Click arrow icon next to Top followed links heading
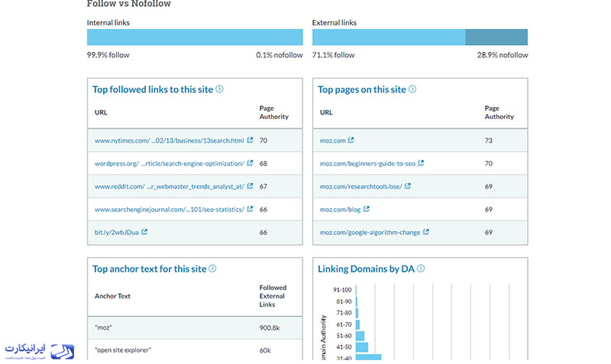The image size is (611, 364). point(219,89)
